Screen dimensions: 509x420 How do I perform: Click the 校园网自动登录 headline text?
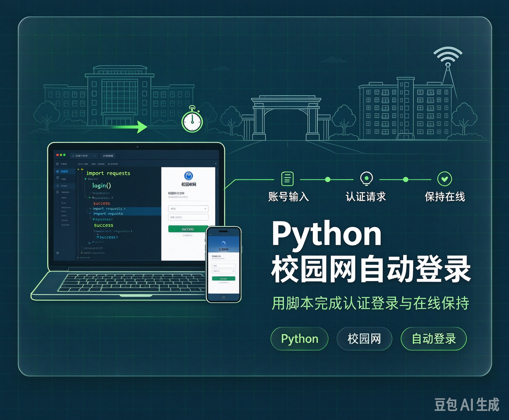[x=371, y=269]
